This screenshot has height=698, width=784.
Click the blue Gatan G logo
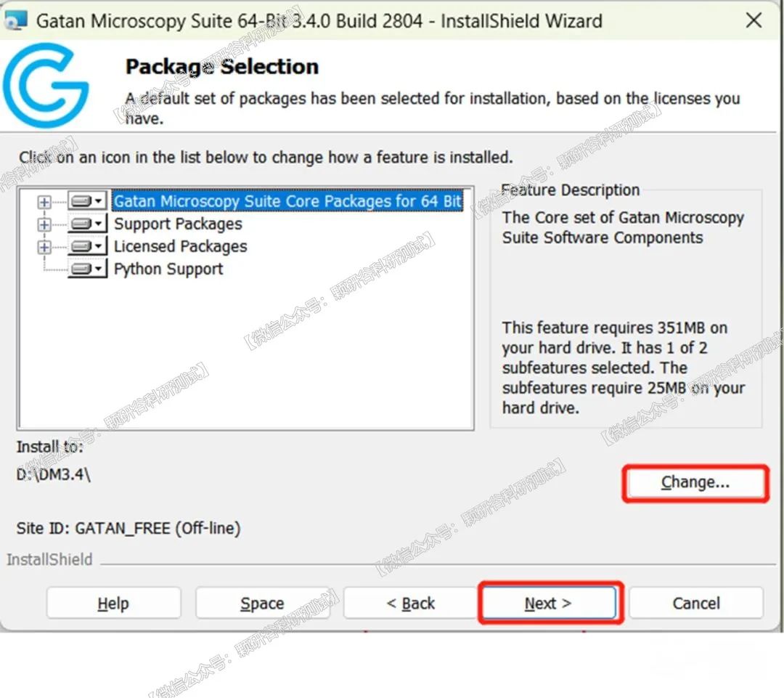tap(45, 86)
